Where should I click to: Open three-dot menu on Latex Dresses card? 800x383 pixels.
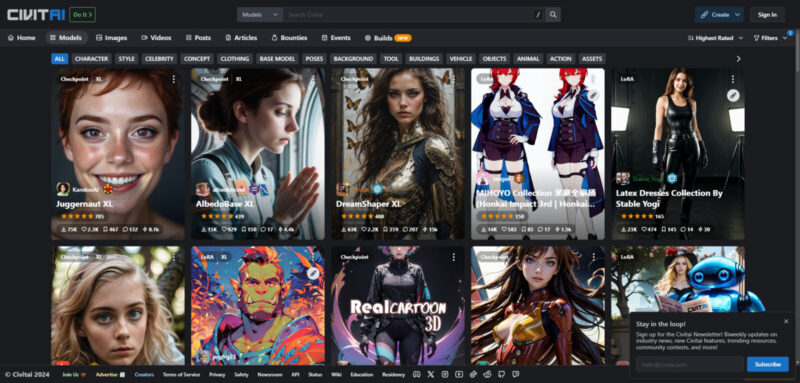pos(733,80)
